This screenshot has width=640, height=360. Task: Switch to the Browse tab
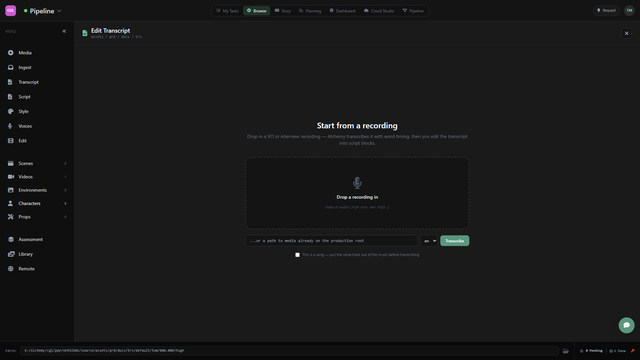tap(256, 11)
